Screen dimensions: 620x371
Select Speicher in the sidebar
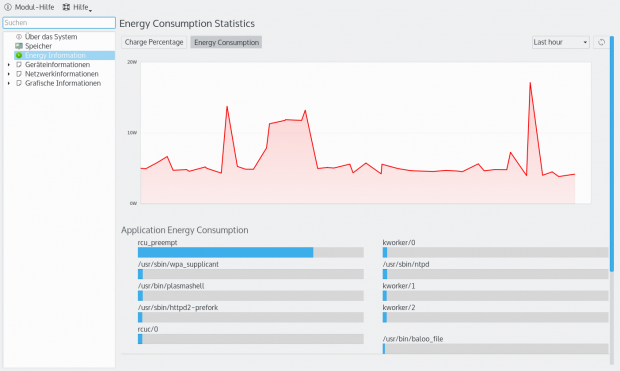tap(38, 46)
